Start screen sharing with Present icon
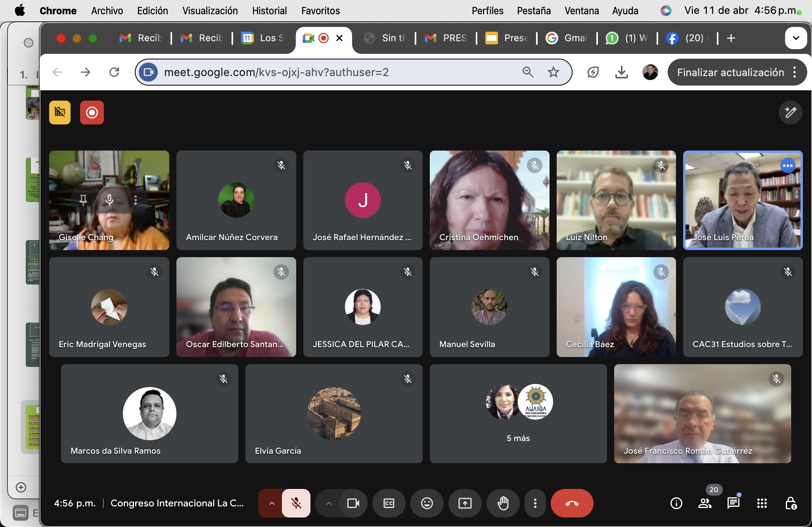 coord(465,503)
